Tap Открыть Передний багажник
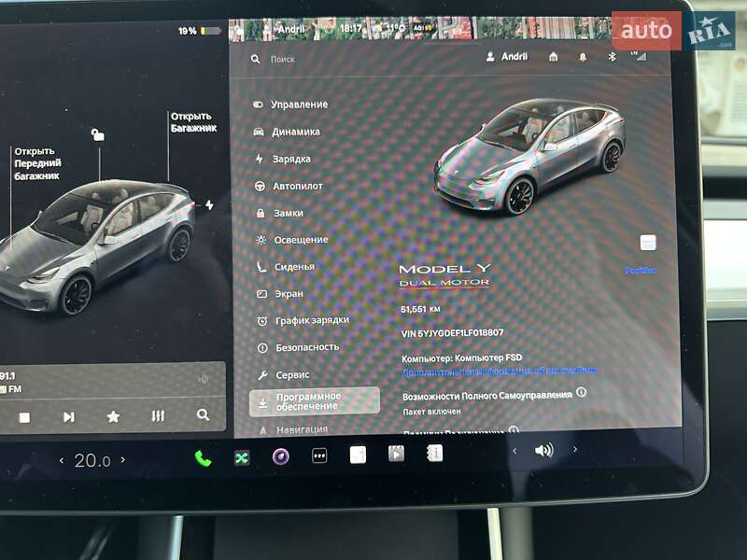 37,163
